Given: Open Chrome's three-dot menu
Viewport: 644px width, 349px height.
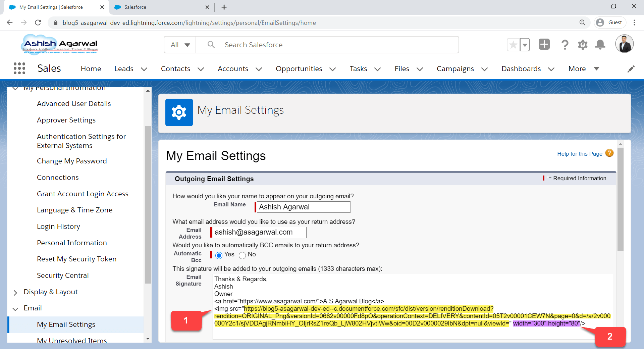Looking at the screenshot, I should [x=634, y=22].
